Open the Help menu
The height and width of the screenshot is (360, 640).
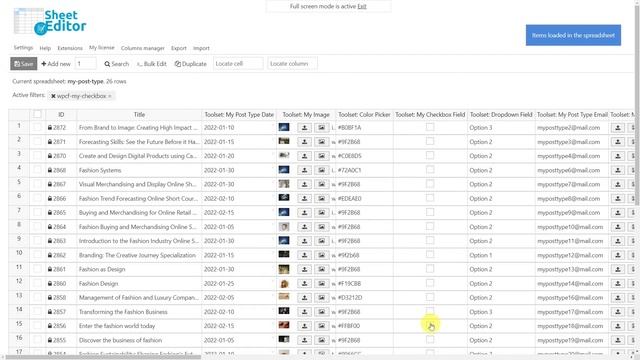coord(45,48)
